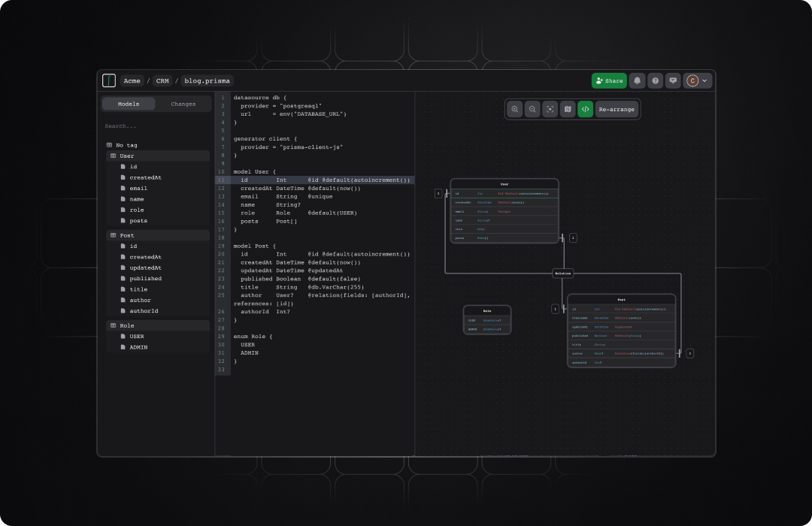Collapse the User model in the sidebar

pyautogui.click(x=158, y=156)
